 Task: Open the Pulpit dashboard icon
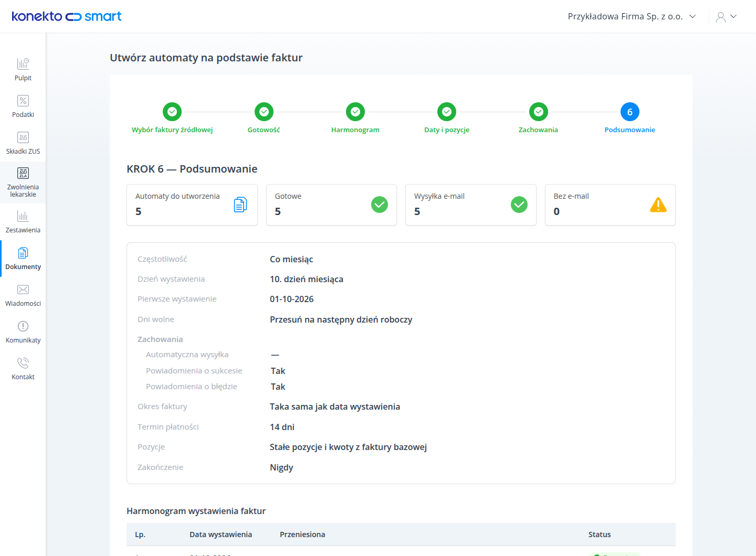click(23, 64)
